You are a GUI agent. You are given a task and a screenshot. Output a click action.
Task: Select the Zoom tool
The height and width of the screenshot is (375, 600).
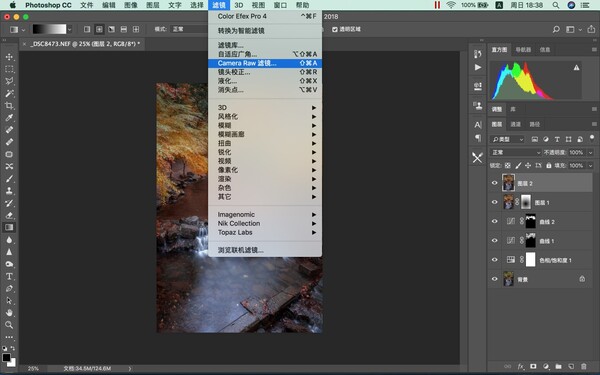pos(9,325)
